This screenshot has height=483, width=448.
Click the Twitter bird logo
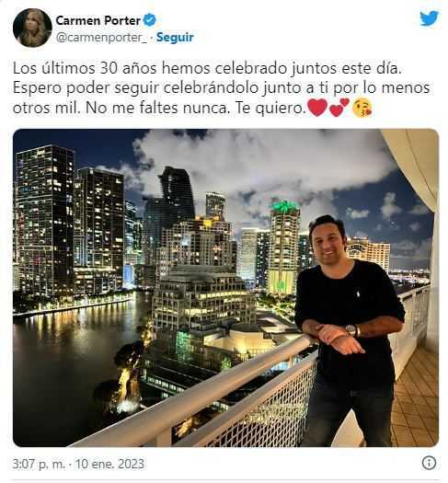coord(430,18)
